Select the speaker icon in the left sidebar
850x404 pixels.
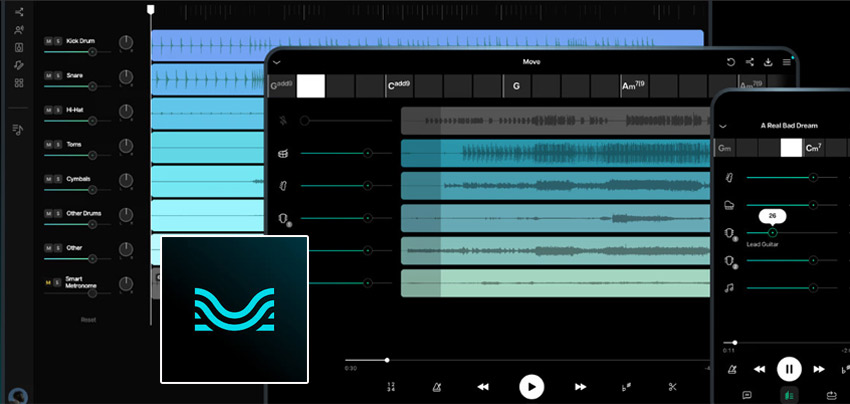(x=20, y=48)
